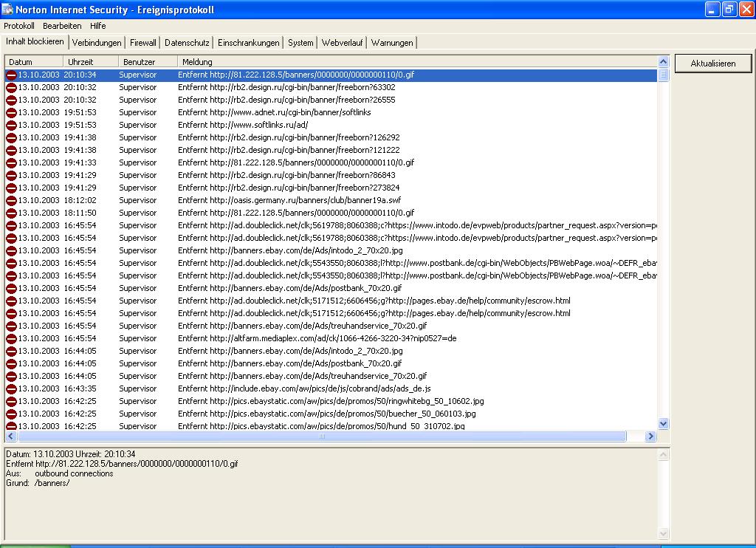
Task: Click blocked icon on postbank_70x20.gif 16:44:05 row
Action: [11, 363]
